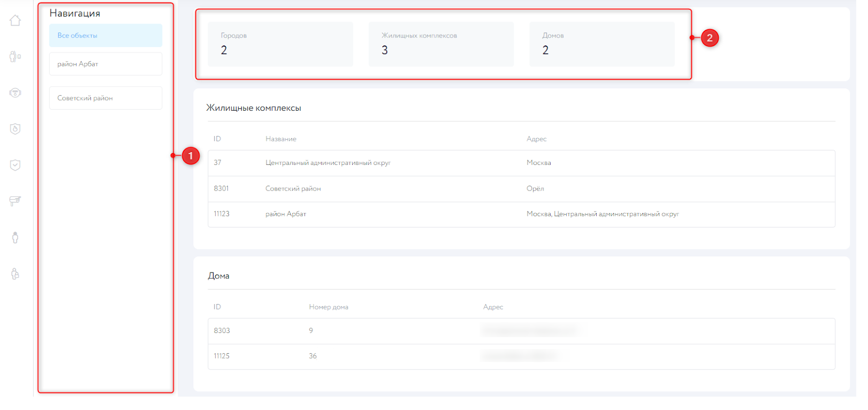Click 'Дома' section heading

coord(218,276)
